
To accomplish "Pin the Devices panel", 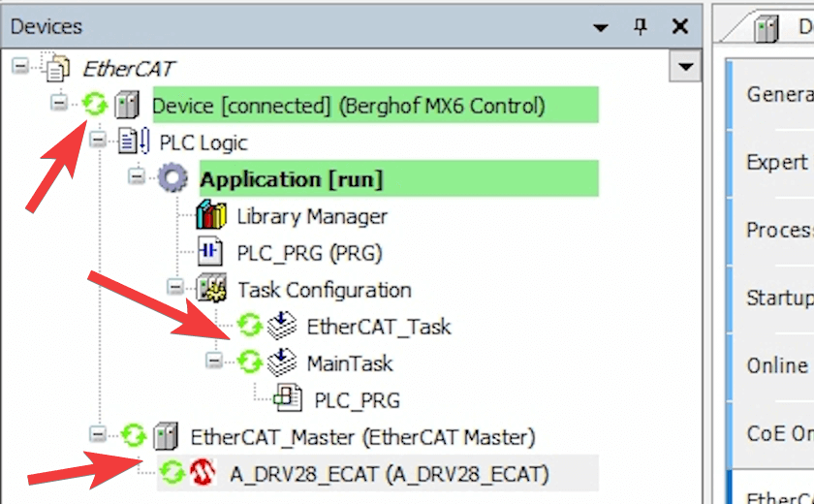I will pos(641,26).
